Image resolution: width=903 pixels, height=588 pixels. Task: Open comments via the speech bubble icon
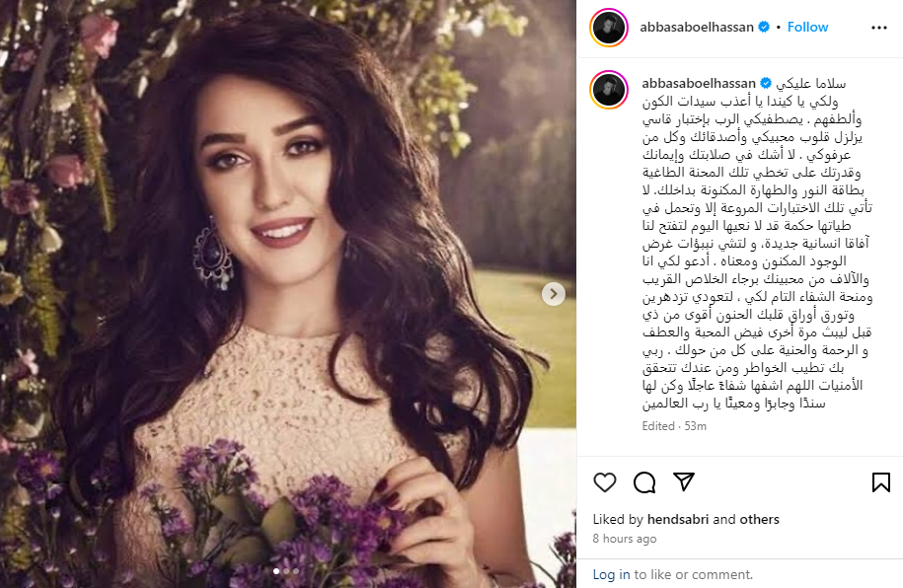click(644, 482)
